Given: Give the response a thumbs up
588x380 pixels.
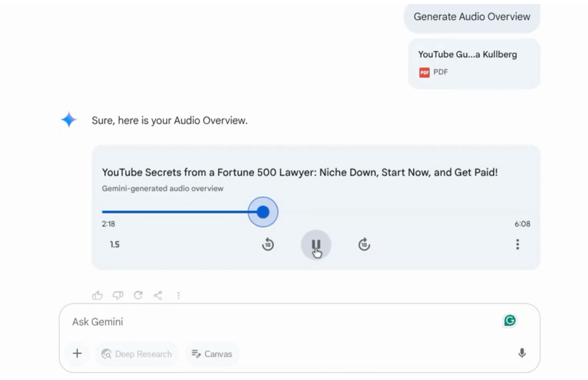Looking at the screenshot, I should (97, 295).
